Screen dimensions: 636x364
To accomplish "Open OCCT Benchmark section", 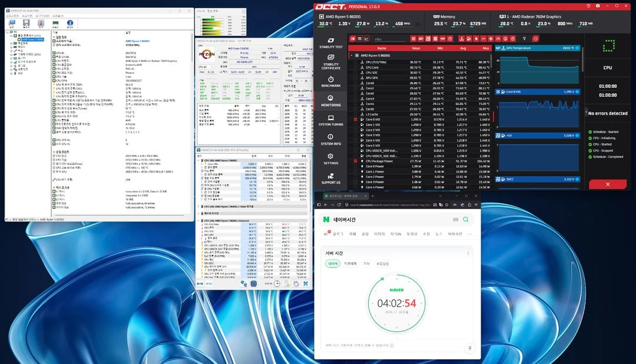I will click(x=330, y=81).
